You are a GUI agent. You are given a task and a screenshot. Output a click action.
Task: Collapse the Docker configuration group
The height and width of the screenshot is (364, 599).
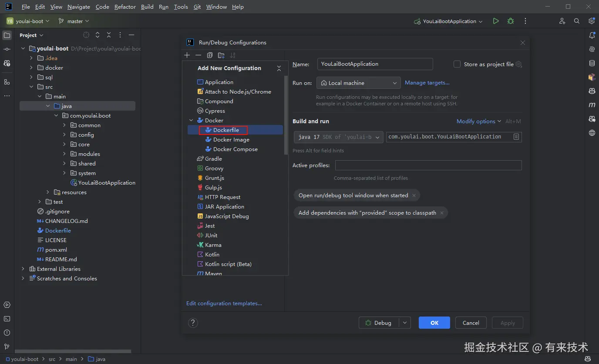pos(191,121)
